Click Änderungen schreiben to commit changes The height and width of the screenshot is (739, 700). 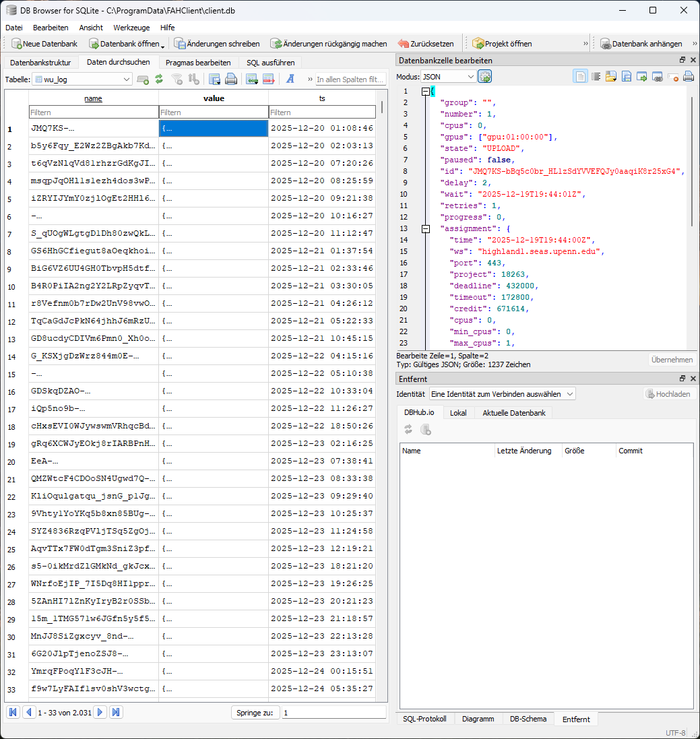(216, 44)
